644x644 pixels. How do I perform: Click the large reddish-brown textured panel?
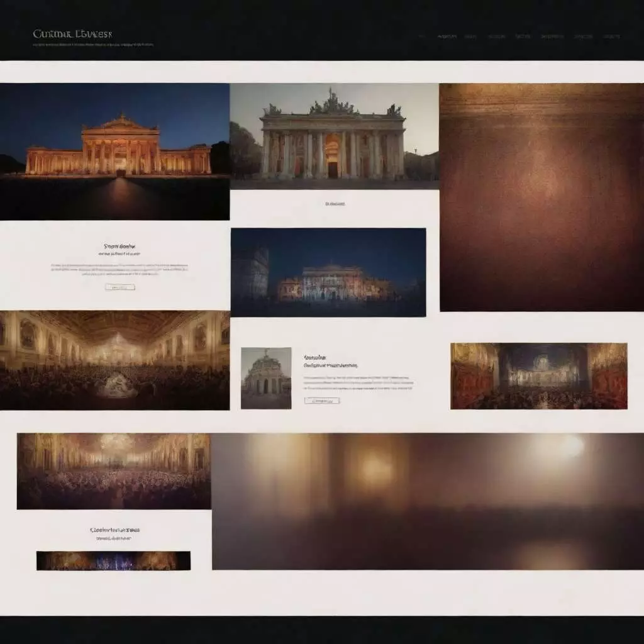pos(541,197)
